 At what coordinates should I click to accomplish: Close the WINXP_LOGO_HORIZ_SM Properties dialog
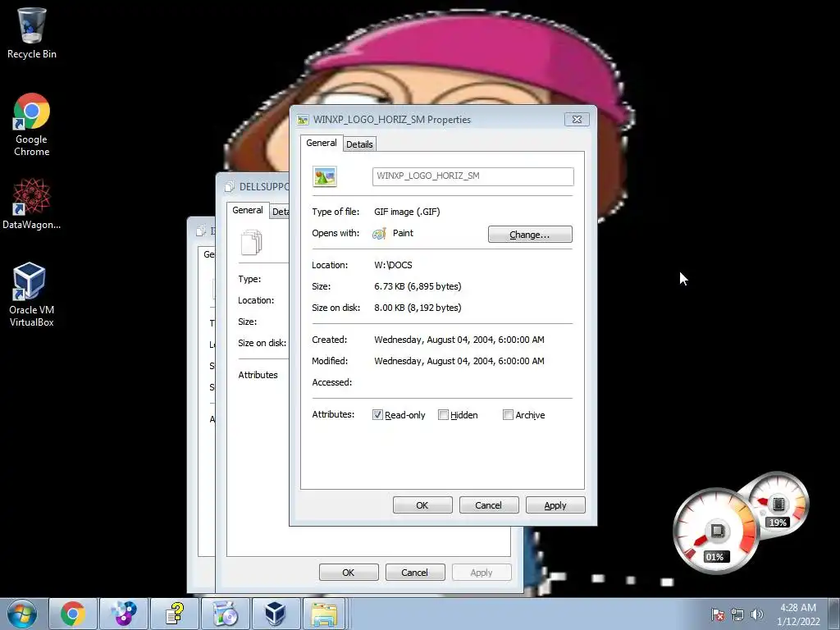tap(577, 120)
